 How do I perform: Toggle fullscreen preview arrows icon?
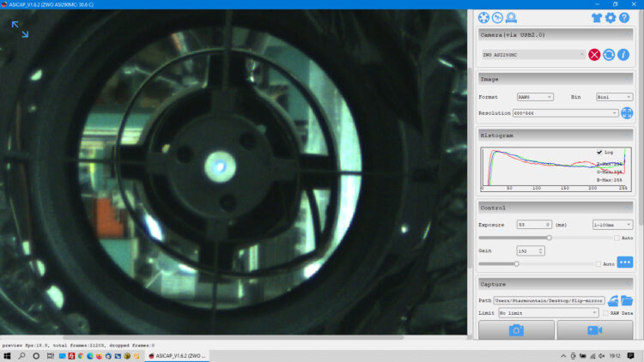tap(20, 29)
